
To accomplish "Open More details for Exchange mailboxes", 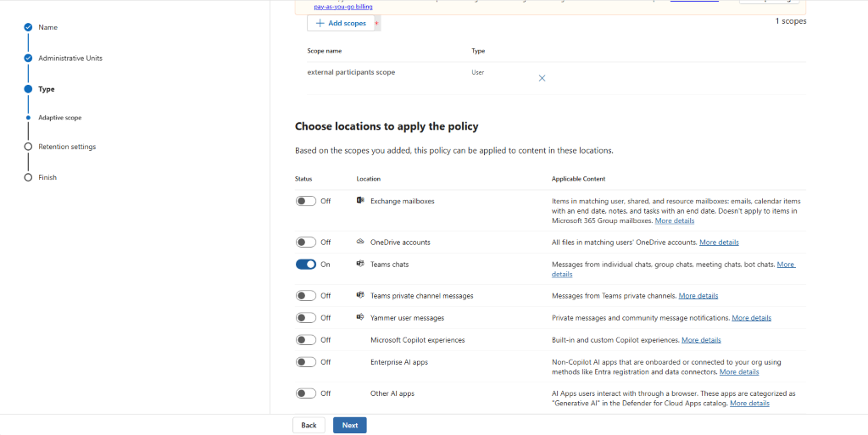I will 674,220.
